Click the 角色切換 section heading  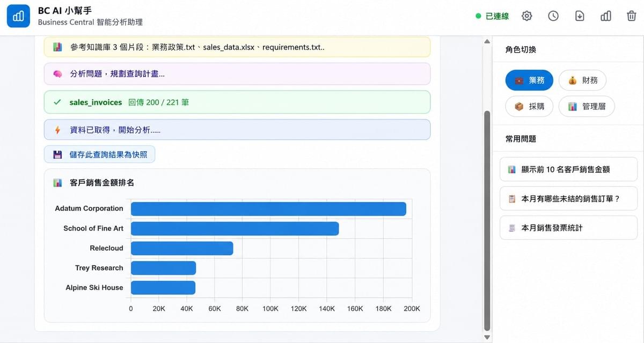pyautogui.click(x=521, y=49)
